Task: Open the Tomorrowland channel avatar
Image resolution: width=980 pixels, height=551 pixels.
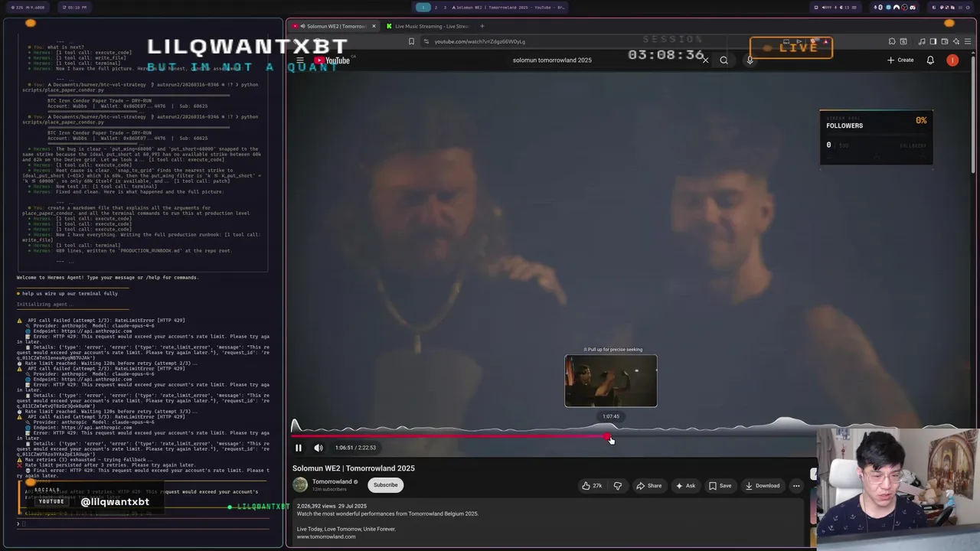Action: click(x=300, y=484)
